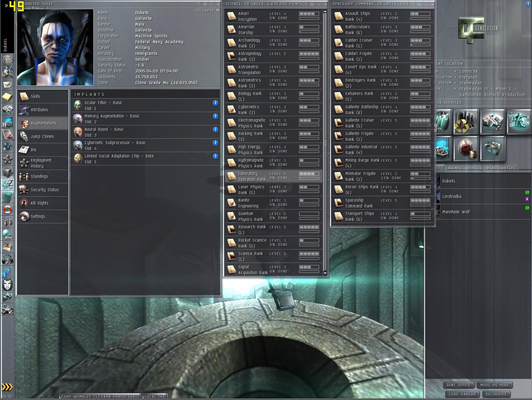The image size is (532, 400).
Task: Open the Corp Hangar button
Action: [462, 394]
